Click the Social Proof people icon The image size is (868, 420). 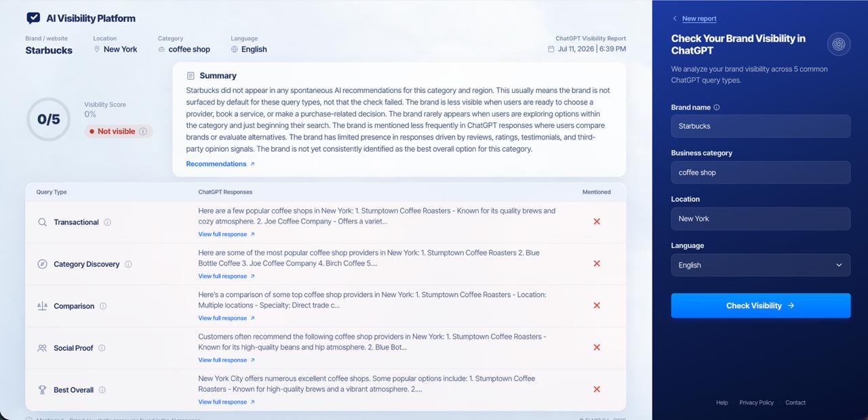[x=42, y=348]
